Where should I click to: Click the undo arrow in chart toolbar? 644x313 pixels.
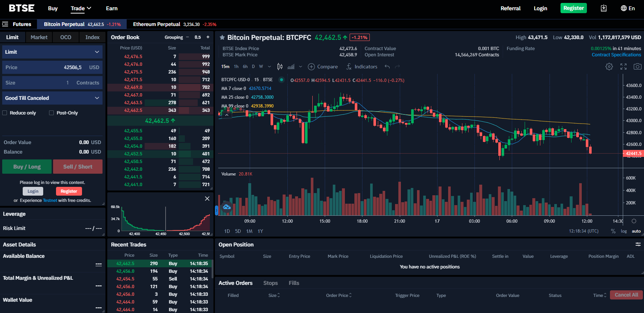pos(387,67)
